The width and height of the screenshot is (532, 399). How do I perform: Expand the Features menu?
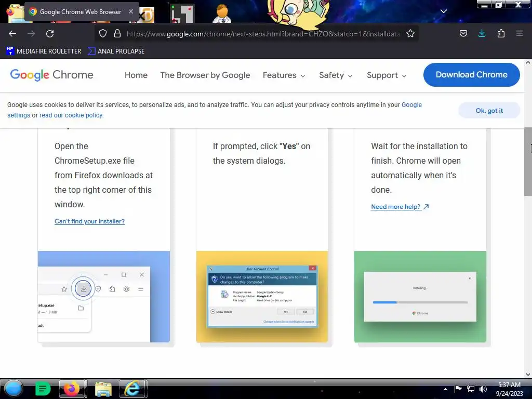284,75
